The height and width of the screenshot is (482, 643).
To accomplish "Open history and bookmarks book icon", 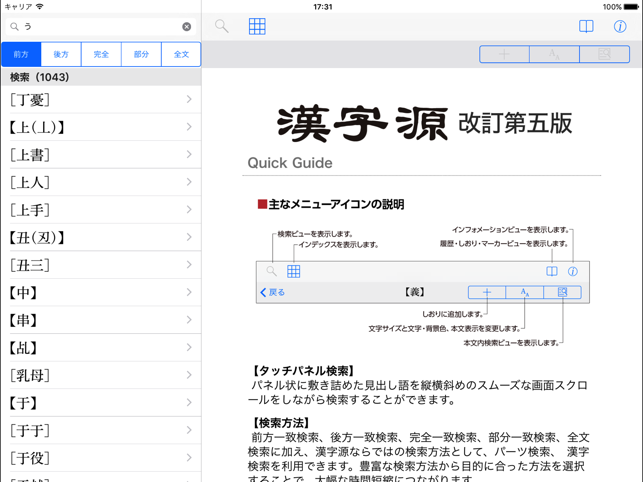I will tap(586, 26).
